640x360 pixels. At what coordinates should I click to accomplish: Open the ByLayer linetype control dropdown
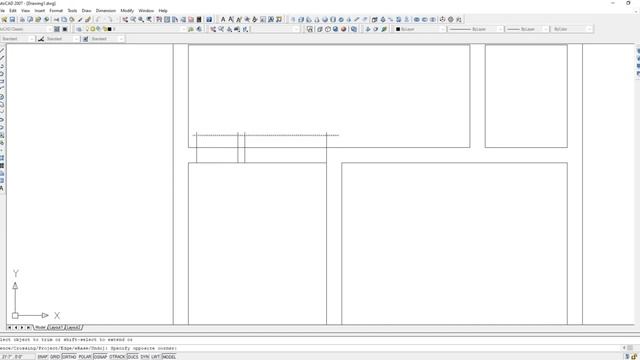point(476,29)
